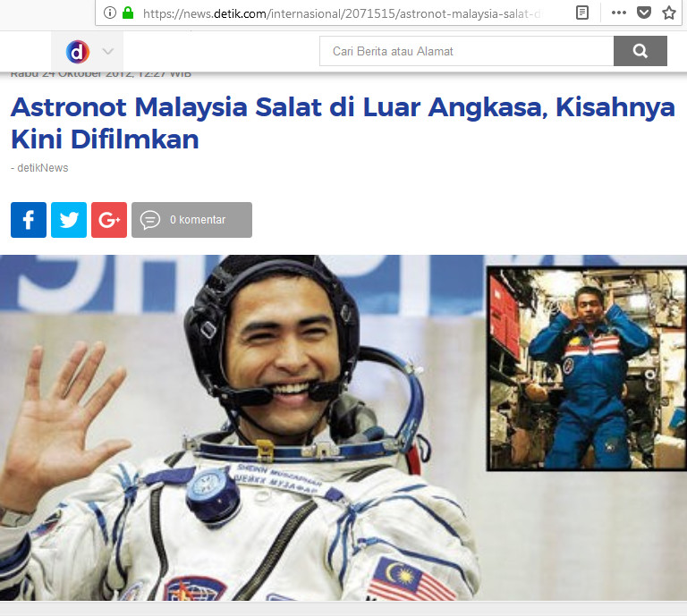Follow the detikNews author link

tap(43, 168)
